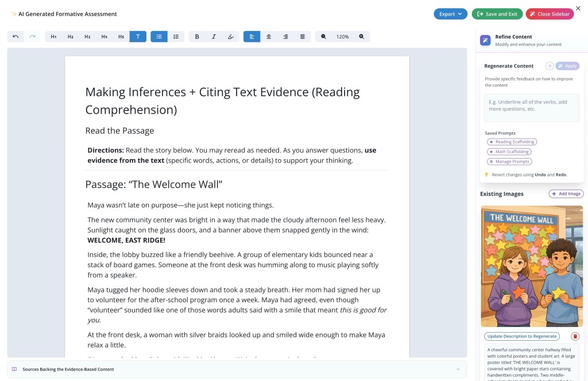Viewport: 588px width, 381px height.
Task: Click the 'Read the Passage' heading
Action: 119,130
